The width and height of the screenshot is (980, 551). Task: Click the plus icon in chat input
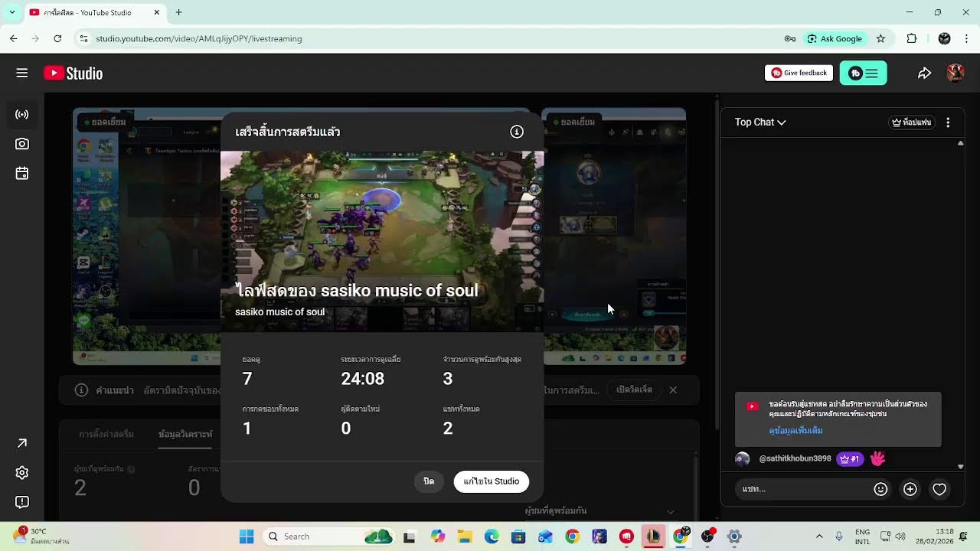(x=910, y=489)
